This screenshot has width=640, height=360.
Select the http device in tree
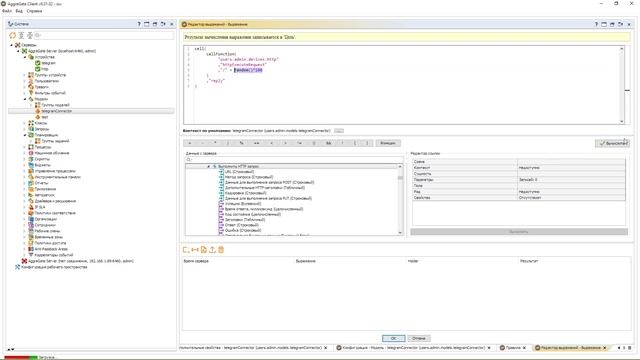coord(45,69)
